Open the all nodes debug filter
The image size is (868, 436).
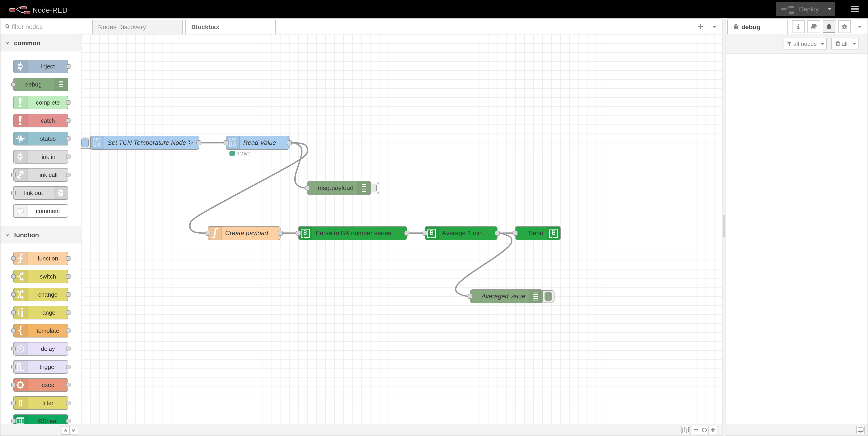point(805,43)
